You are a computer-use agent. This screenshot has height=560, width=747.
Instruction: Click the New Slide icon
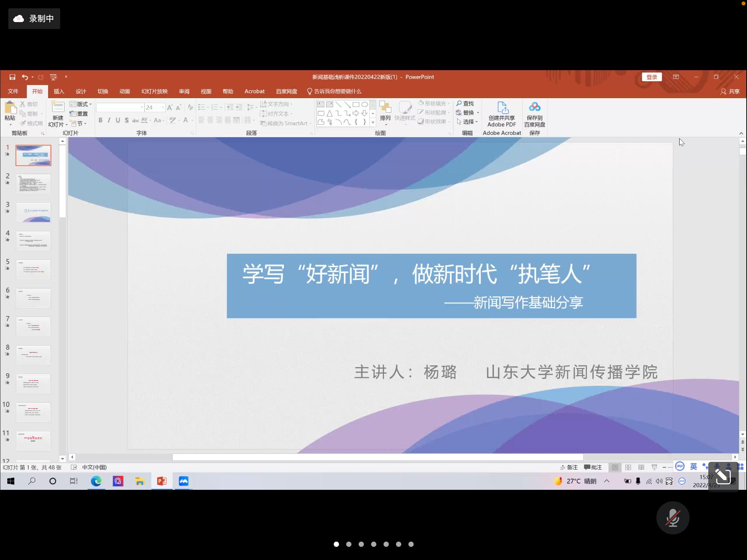58,107
